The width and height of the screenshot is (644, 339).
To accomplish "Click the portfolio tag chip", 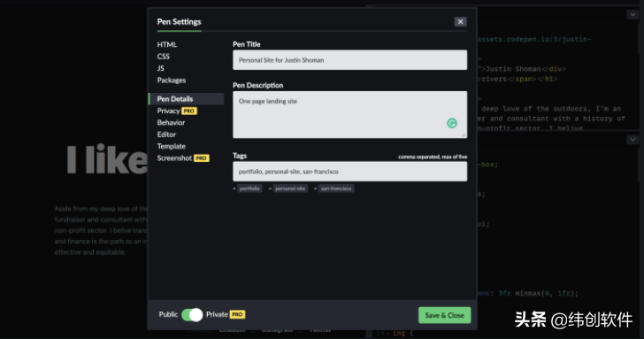I will (249, 189).
